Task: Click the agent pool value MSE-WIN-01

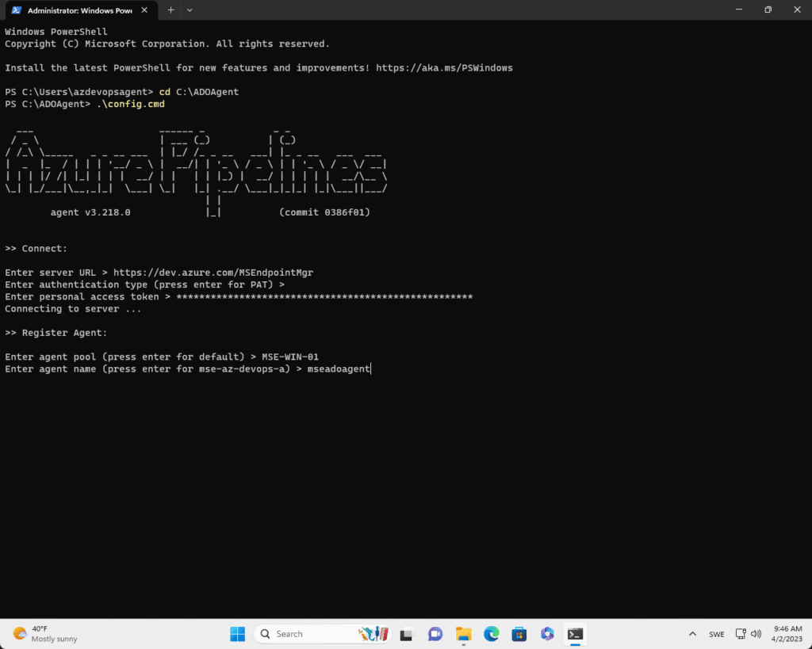Action: pos(290,357)
